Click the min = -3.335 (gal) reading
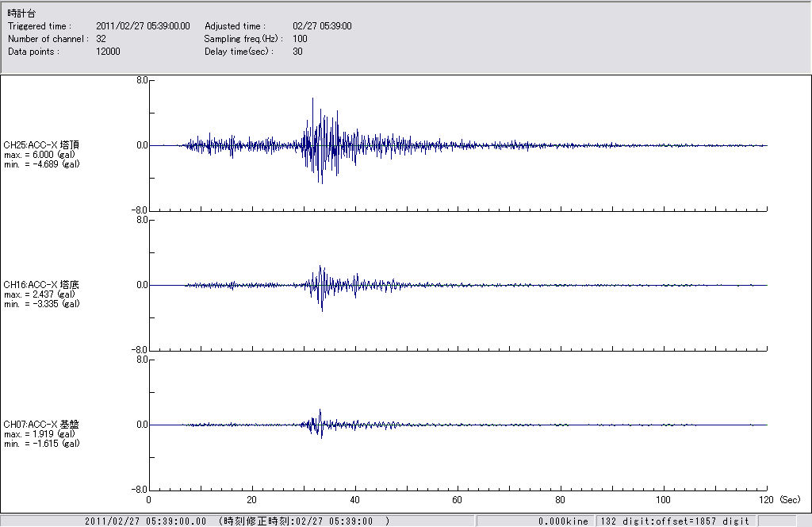812x527 pixels. point(41,304)
